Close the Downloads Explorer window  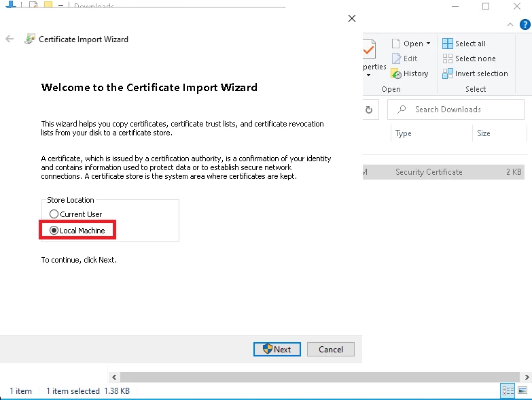tap(517, 6)
